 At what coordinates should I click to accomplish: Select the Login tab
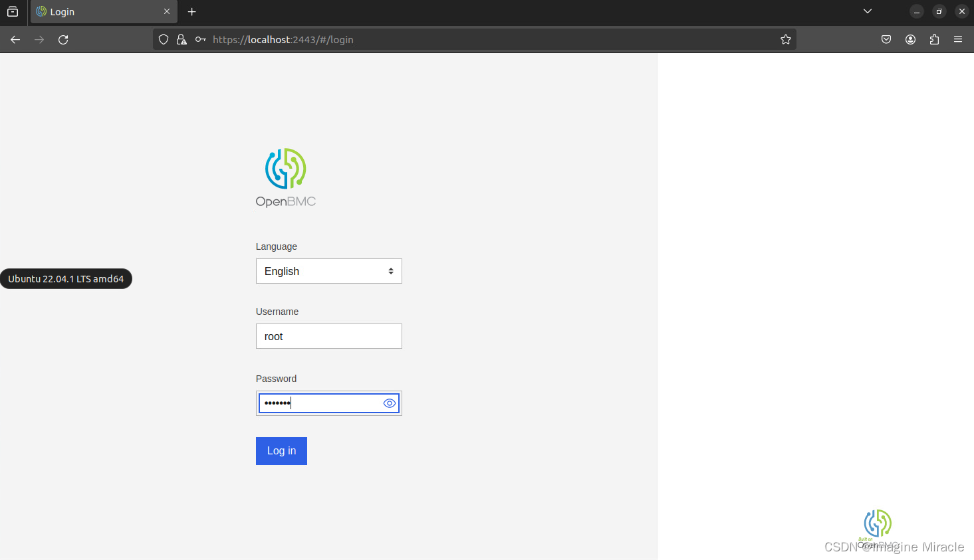(x=104, y=12)
